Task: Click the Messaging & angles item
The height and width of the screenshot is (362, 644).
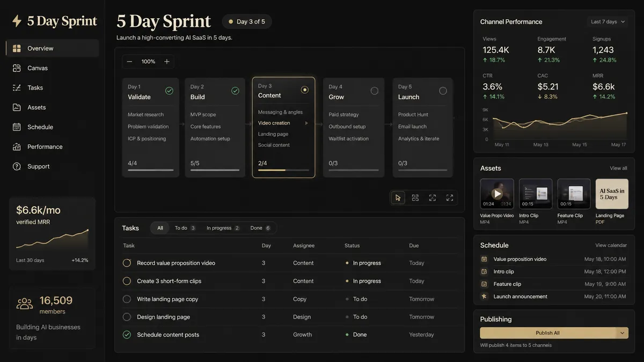Action: click(280, 112)
